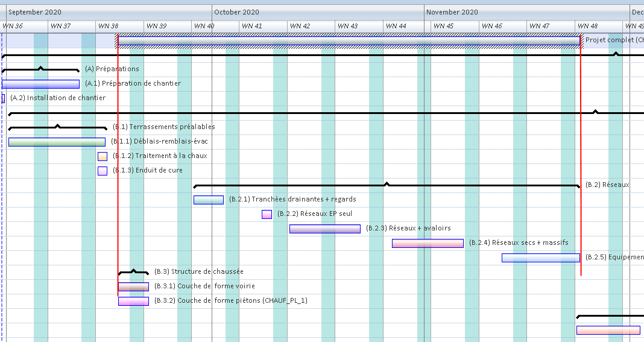Viewport: 644px width, 342px height.
Task: Click the Tranchées drainantes + regards bar
Action: 208,200
